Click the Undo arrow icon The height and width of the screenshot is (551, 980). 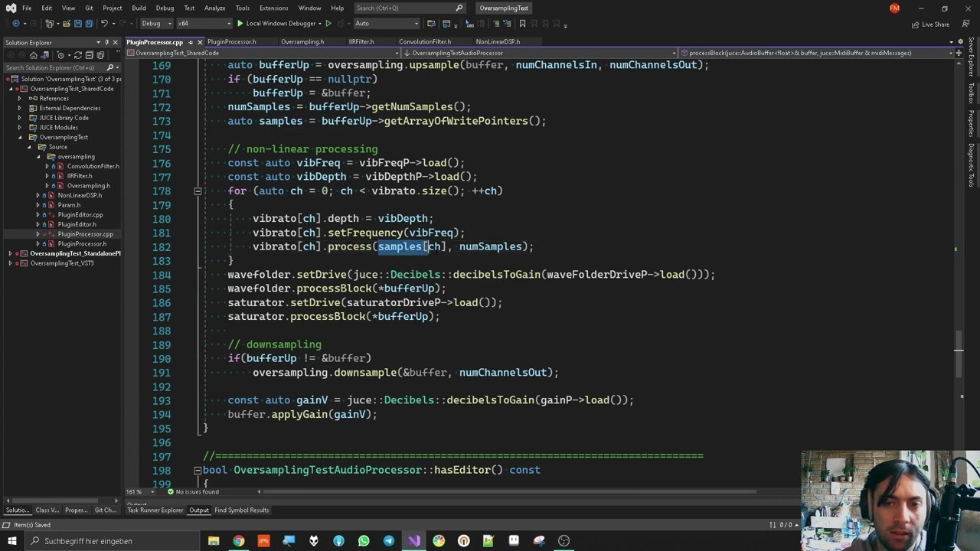point(105,24)
